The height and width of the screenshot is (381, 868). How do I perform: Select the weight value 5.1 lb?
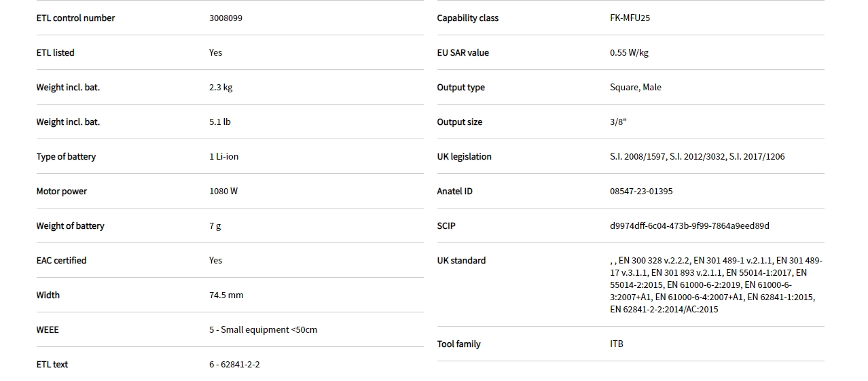coord(219,122)
